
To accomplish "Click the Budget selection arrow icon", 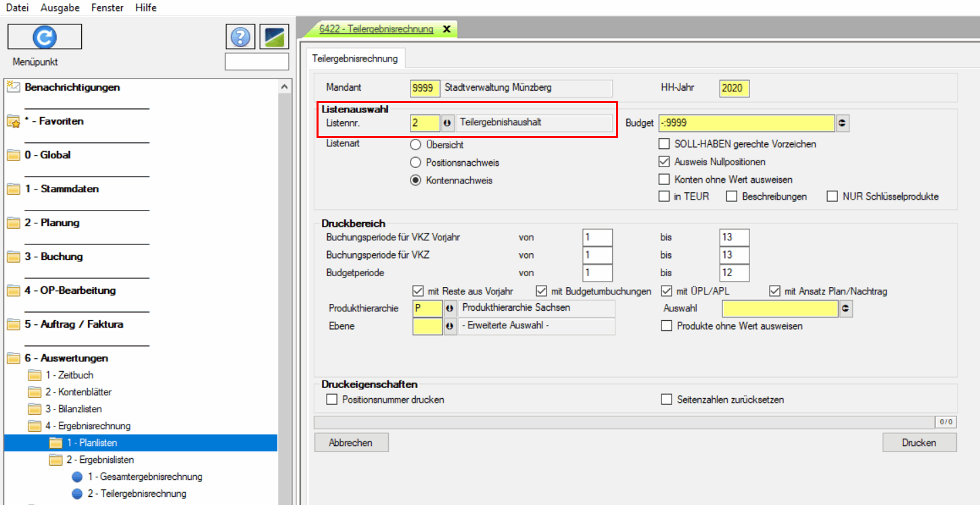I will tap(843, 123).
